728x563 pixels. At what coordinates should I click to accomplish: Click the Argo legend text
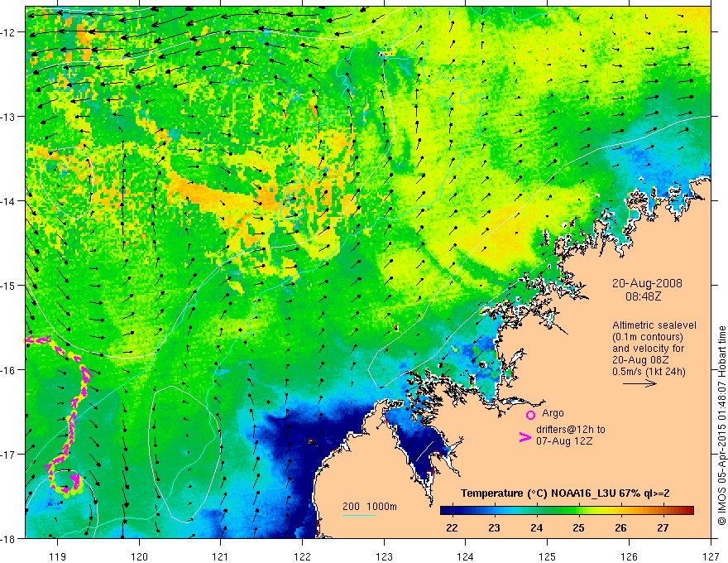coord(553,413)
